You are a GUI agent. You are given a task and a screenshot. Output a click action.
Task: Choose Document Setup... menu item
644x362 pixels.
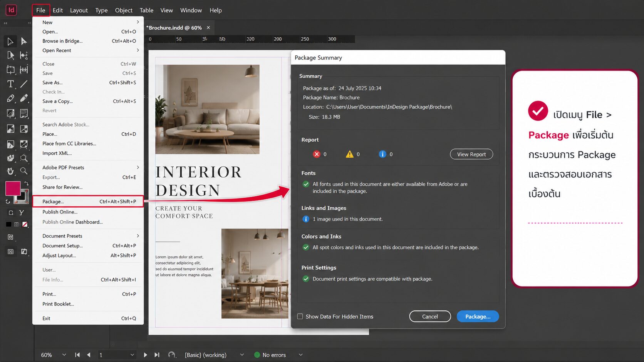click(88, 246)
